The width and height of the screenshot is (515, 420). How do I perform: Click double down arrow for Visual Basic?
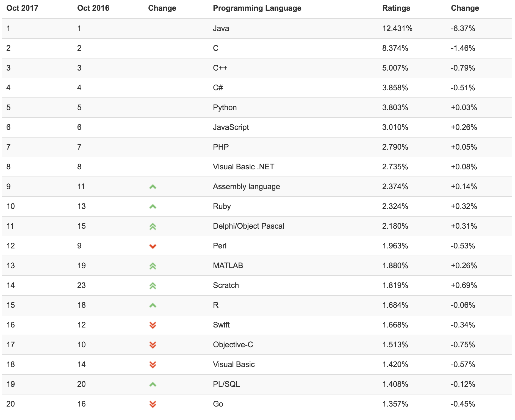pyautogui.click(x=153, y=365)
